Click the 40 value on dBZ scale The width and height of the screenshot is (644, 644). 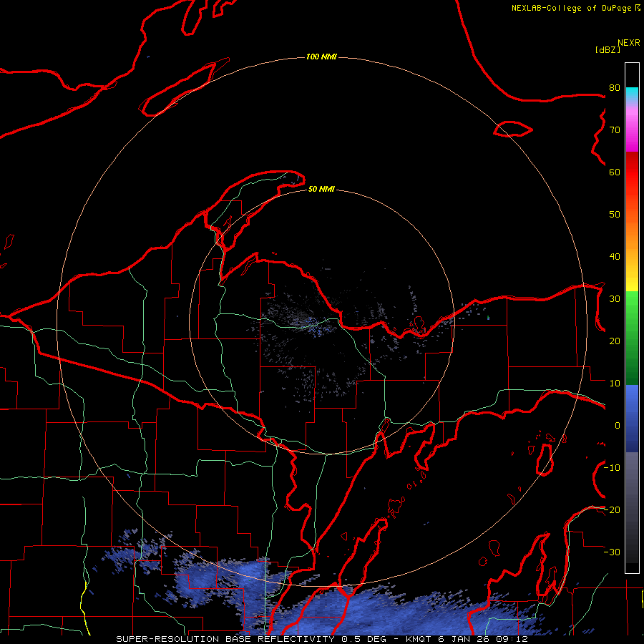615,257
